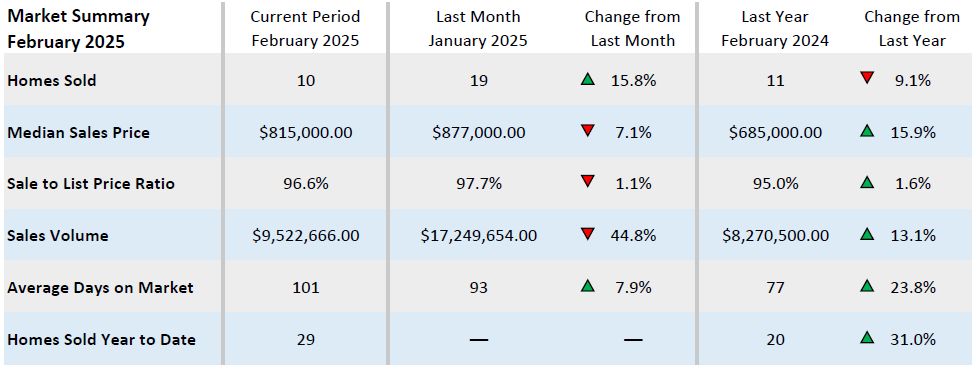The width and height of the screenshot is (976, 371).
Task: Select the Median Sales Price row label
Action: 78,133
